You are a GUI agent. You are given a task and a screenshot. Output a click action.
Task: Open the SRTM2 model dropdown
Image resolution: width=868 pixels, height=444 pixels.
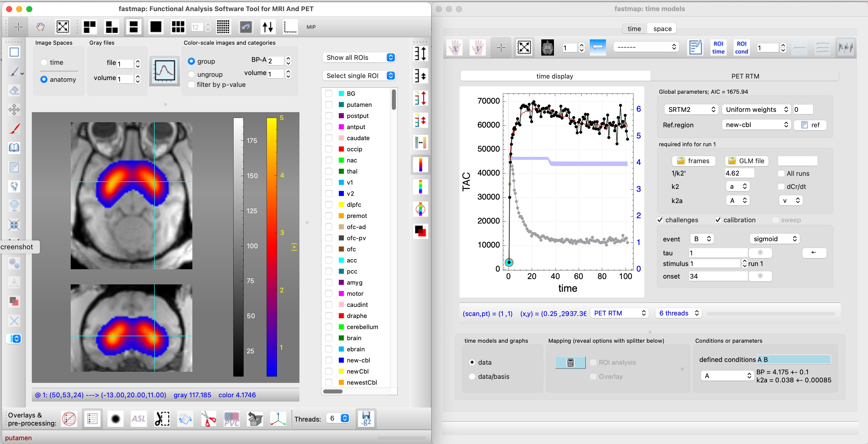click(691, 110)
